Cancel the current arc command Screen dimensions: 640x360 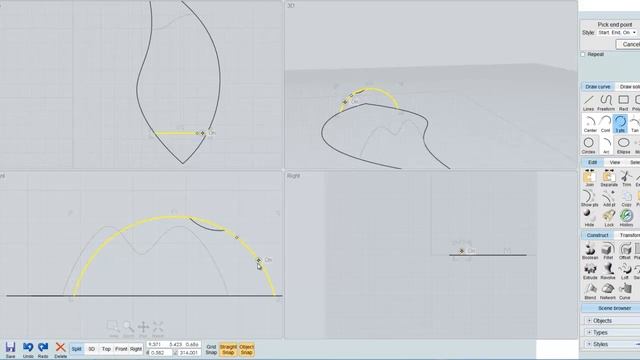point(629,44)
